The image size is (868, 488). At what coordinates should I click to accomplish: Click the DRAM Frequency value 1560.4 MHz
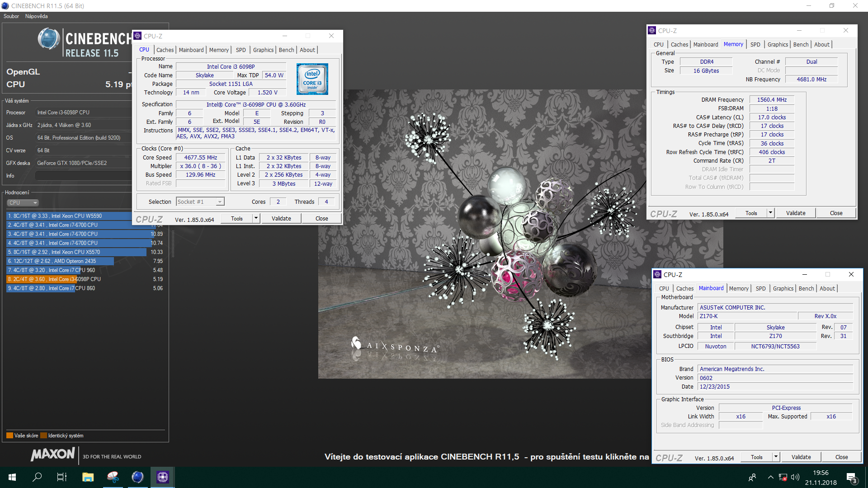pos(772,100)
